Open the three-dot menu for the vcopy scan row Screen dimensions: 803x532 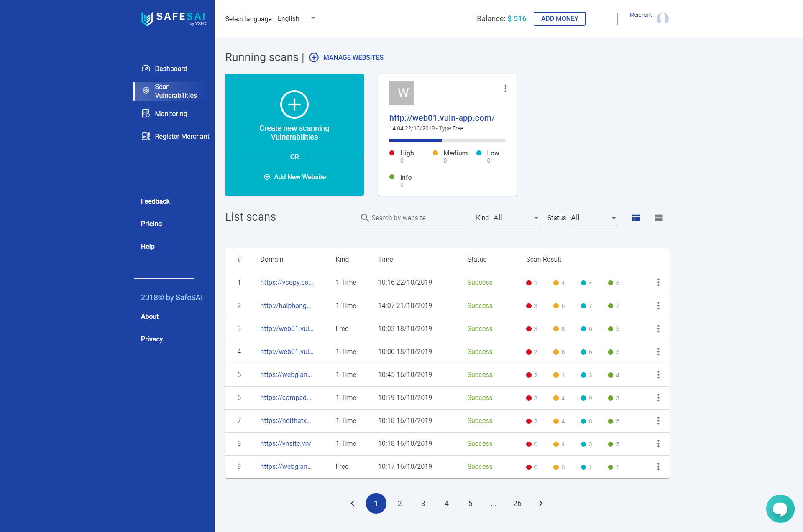658,283
